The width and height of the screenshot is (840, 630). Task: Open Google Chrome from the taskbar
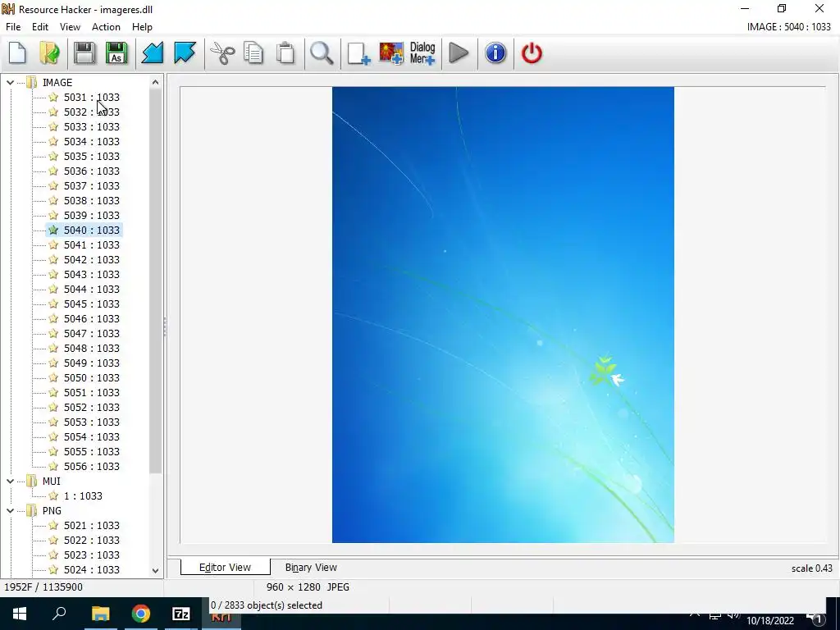(x=141, y=614)
